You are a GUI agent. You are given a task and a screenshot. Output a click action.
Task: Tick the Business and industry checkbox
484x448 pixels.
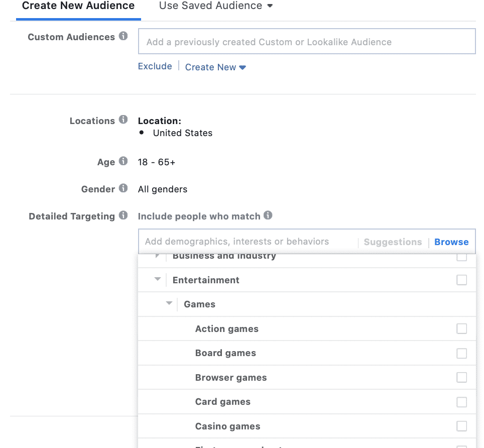462,257
